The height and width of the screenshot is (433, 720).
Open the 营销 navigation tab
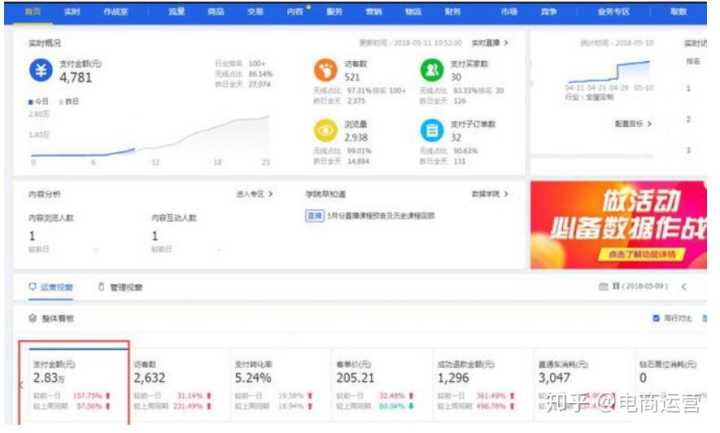click(374, 12)
